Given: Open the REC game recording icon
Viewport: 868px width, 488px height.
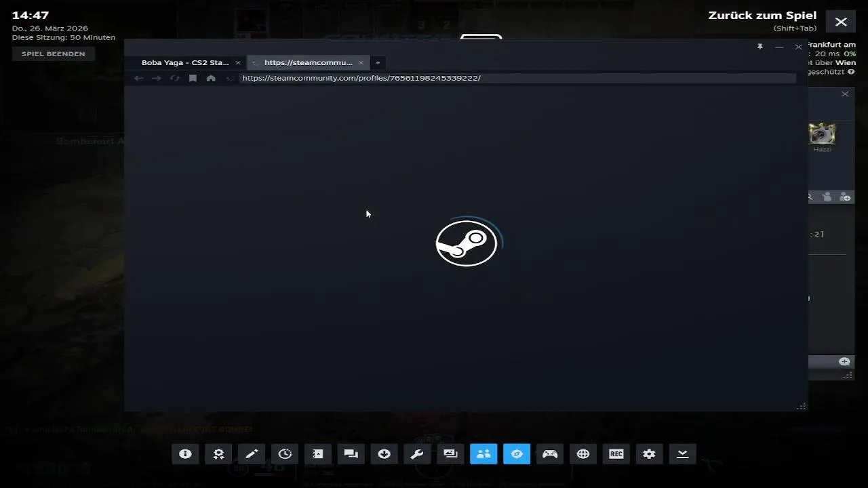Looking at the screenshot, I should tap(616, 454).
